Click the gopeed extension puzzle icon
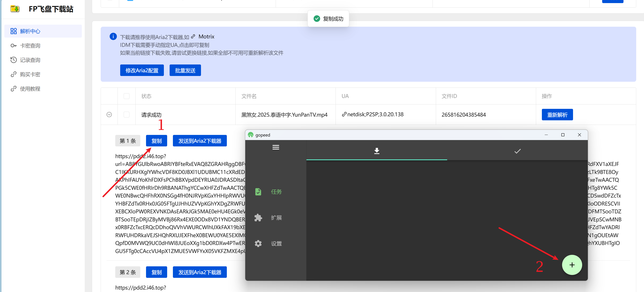Image resolution: width=644 pixels, height=292 pixels. pos(258,217)
